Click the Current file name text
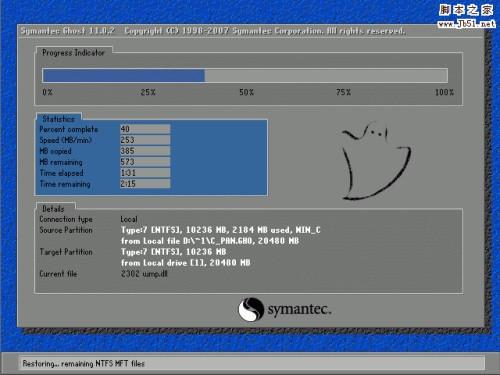Viewport: 500px width, 375px height. 144,274
